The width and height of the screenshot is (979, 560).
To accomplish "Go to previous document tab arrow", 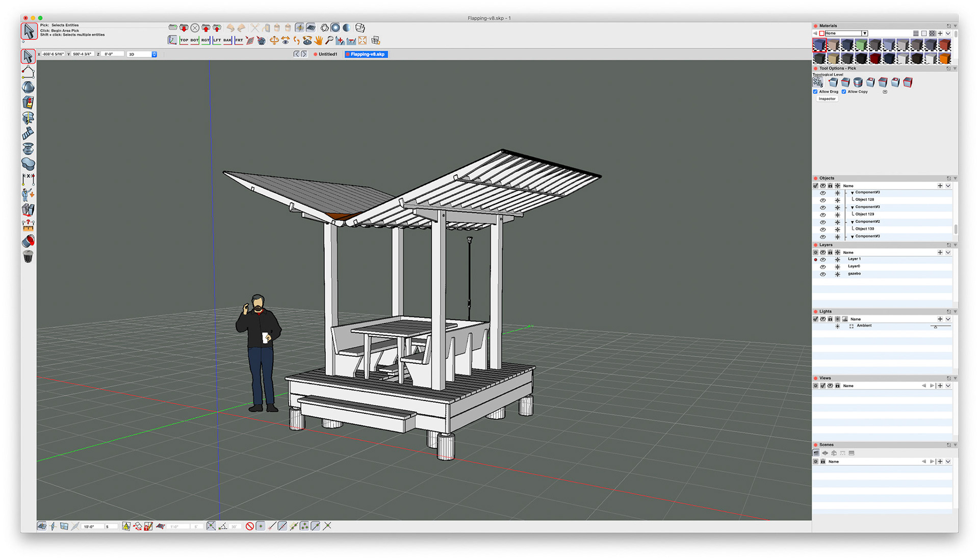I will pos(296,54).
